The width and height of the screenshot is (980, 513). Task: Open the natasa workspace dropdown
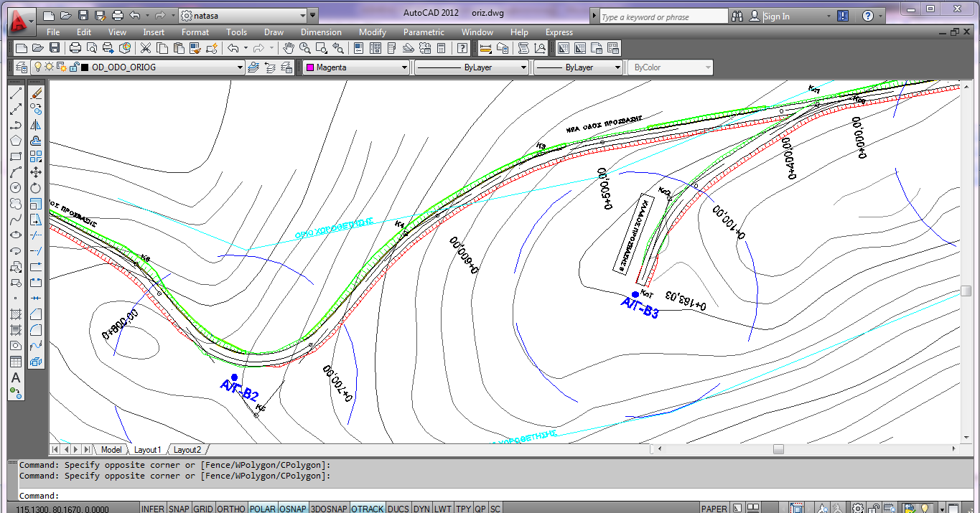coord(302,15)
